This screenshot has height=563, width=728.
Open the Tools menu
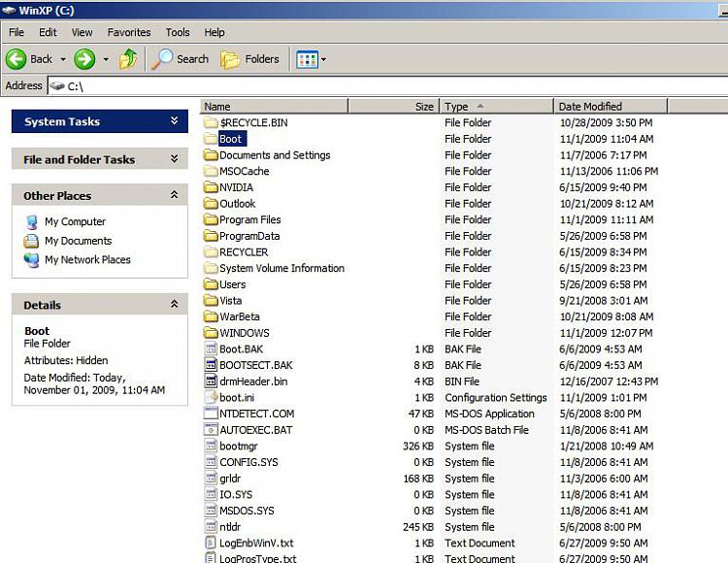click(178, 32)
